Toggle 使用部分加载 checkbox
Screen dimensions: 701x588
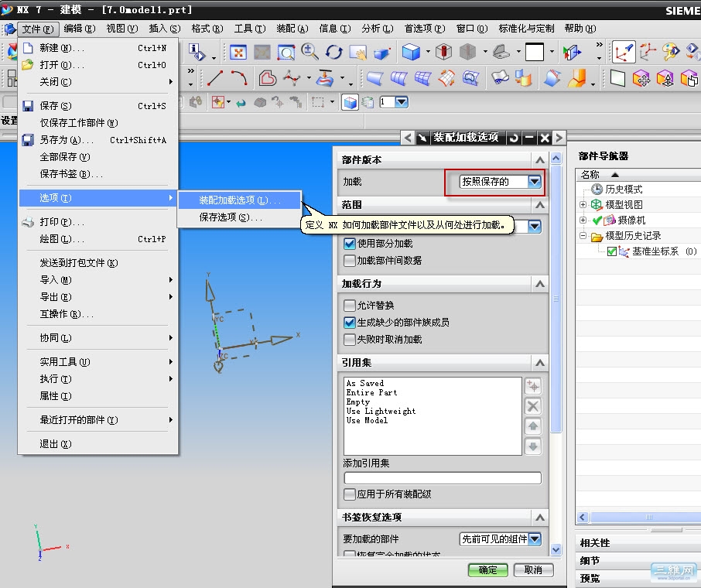350,244
